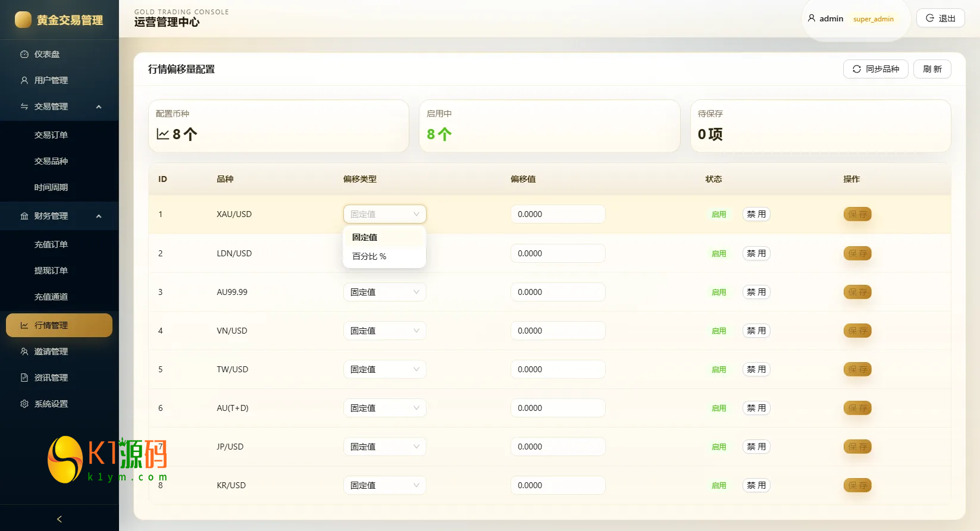Click the line chart icon in 配置币种 card
Viewport: 980px width, 531px height.
point(162,134)
